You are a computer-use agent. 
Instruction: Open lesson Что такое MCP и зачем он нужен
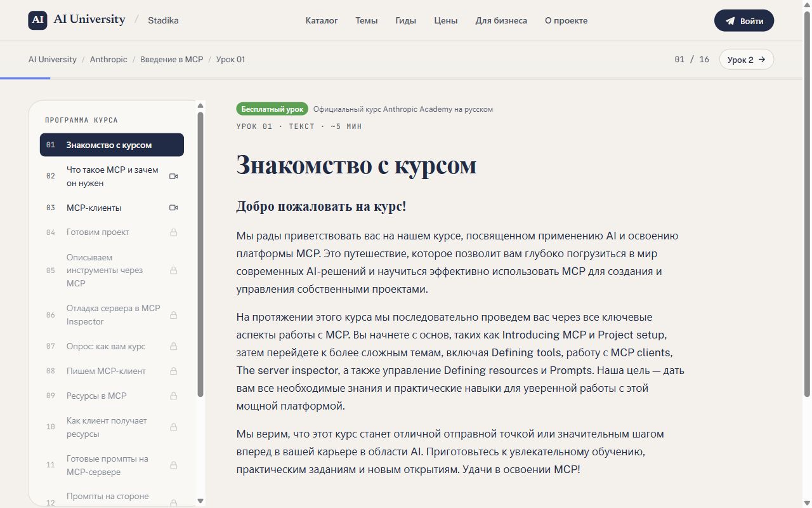pyautogui.click(x=112, y=177)
